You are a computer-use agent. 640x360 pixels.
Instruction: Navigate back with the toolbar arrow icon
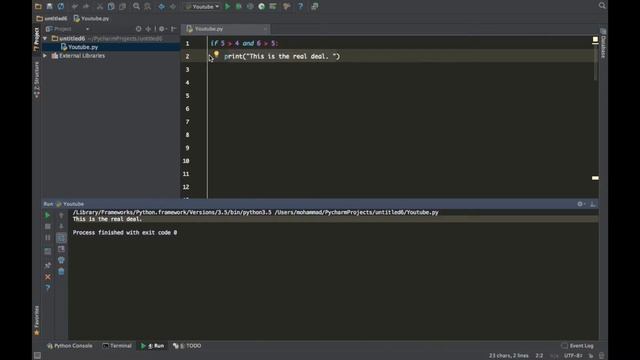pyautogui.click(x=162, y=7)
